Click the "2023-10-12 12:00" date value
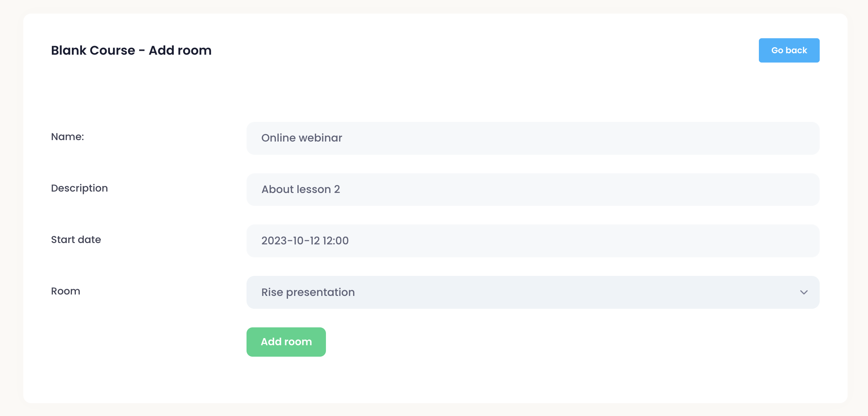The width and height of the screenshot is (868, 416). 305,241
